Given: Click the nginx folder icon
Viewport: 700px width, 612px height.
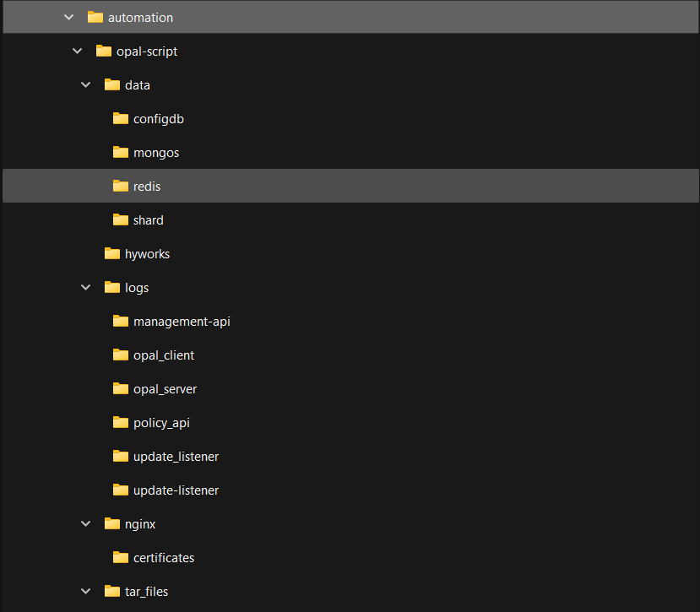Looking at the screenshot, I should tap(112, 523).
